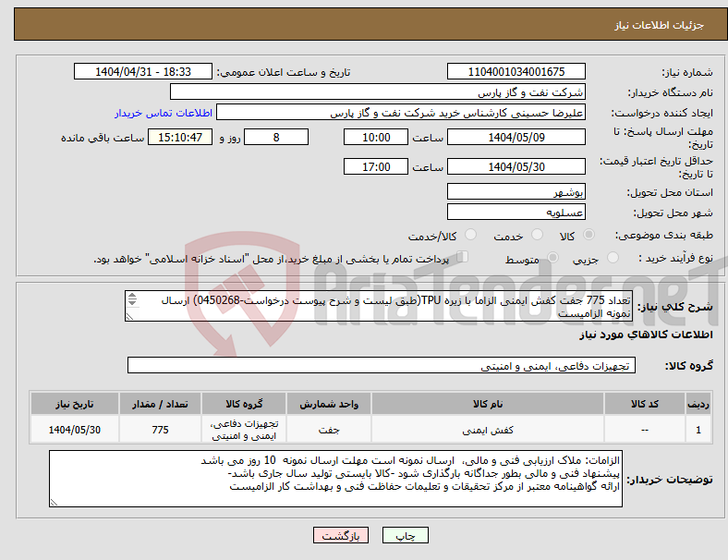The width and height of the screenshot is (728, 560).
Task: Click the کد کالا column header
Action: [x=645, y=404]
